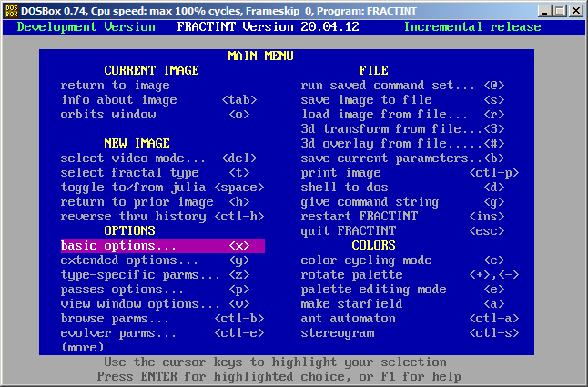Select 'return to image' menu entry
Image resolution: width=588 pixels, height=387 pixels.
pos(115,86)
